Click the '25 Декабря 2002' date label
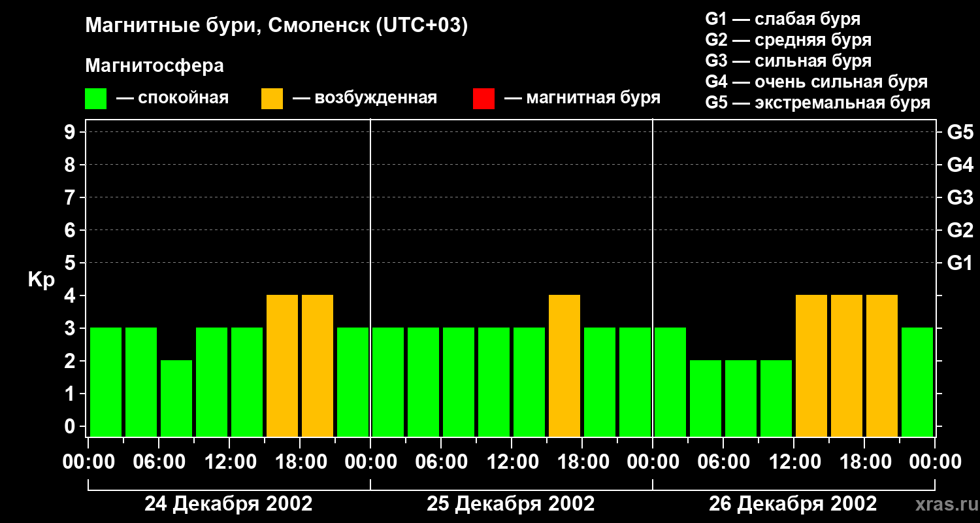The width and height of the screenshot is (980, 523). pos(511,504)
